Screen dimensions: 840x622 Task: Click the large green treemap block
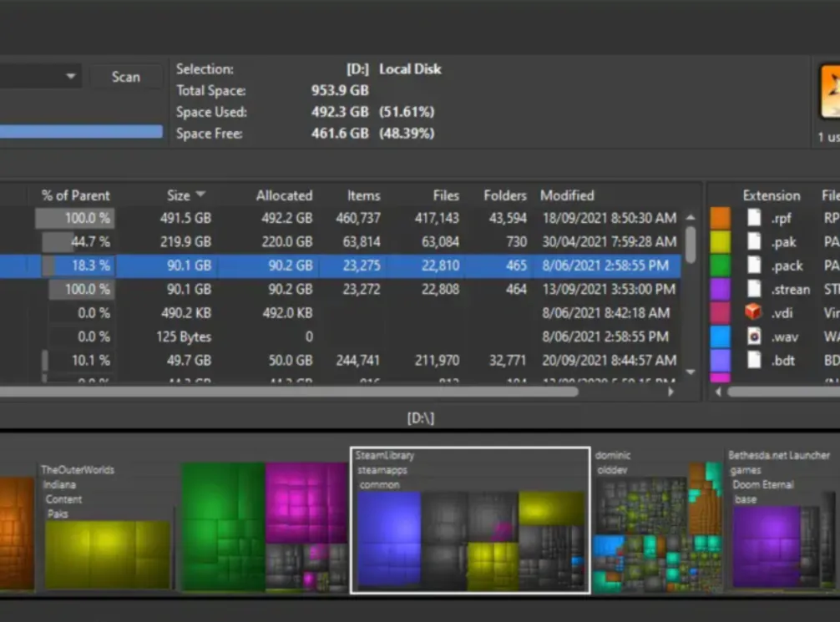pyautogui.click(x=224, y=526)
